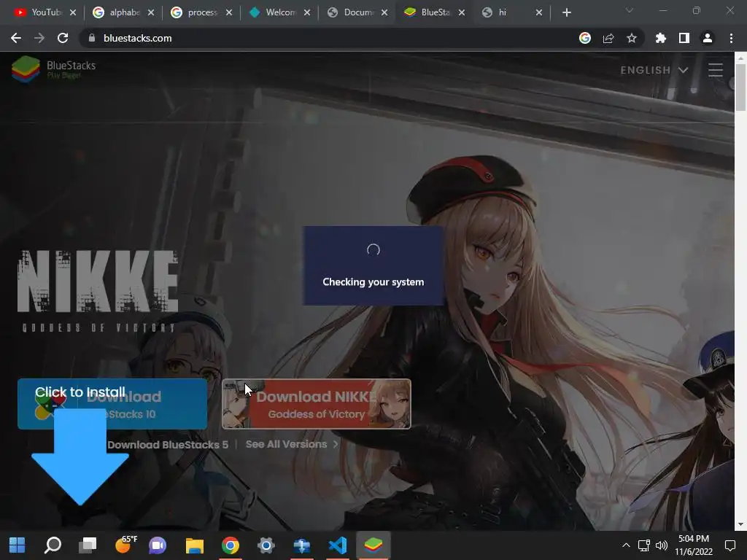Show hidden system tray icons

tap(626, 545)
